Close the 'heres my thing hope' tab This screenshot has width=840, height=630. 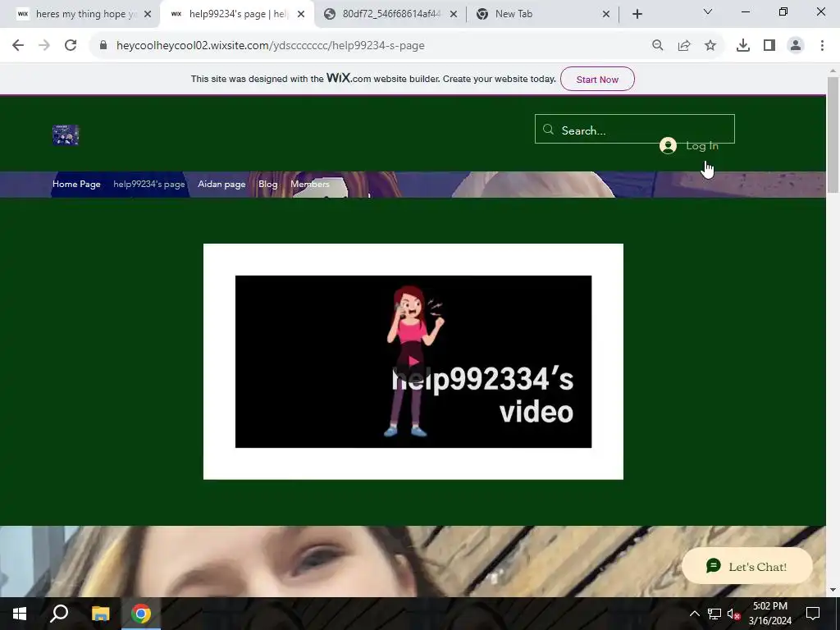click(148, 15)
